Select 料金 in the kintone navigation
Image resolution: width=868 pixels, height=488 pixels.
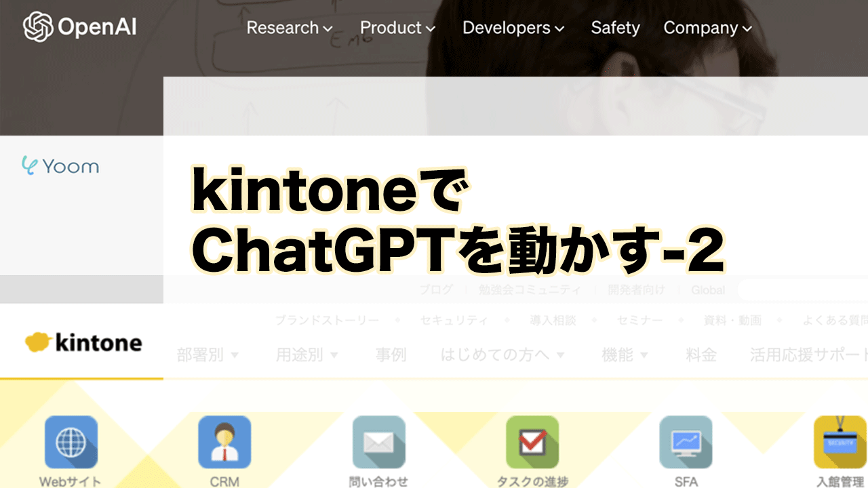[x=700, y=354]
